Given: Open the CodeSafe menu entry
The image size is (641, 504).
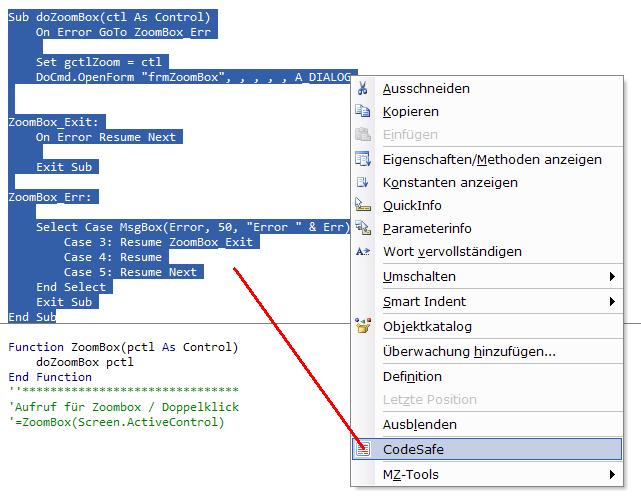Looking at the screenshot, I should pos(413,450).
